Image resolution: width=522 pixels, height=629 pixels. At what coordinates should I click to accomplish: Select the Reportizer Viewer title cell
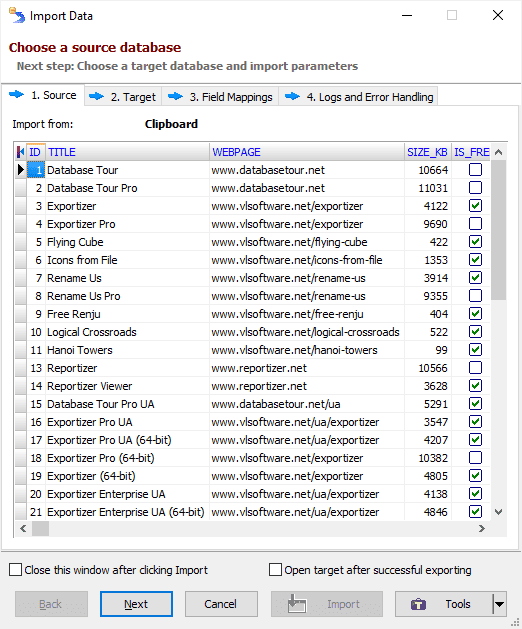[x=127, y=386]
